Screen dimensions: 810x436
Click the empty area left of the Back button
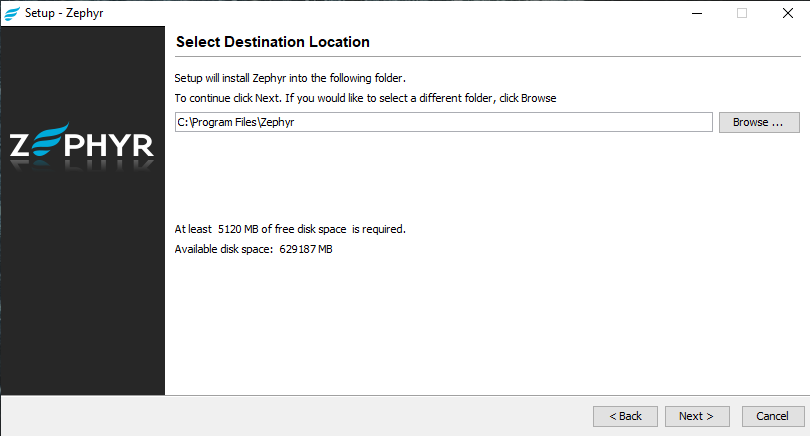coord(300,416)
